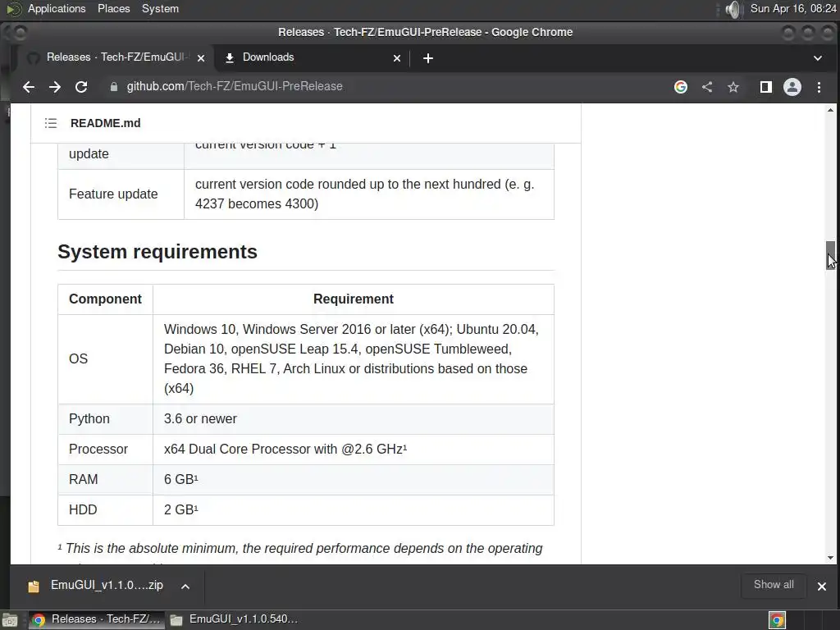The image size is (840, 630).
Task: Open README.md outline list icon
Action: (51, 123)
